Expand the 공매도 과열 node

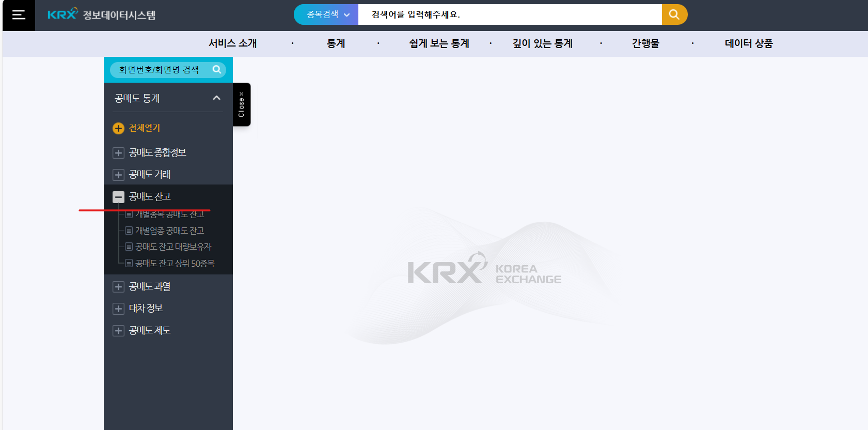point(118,287)
